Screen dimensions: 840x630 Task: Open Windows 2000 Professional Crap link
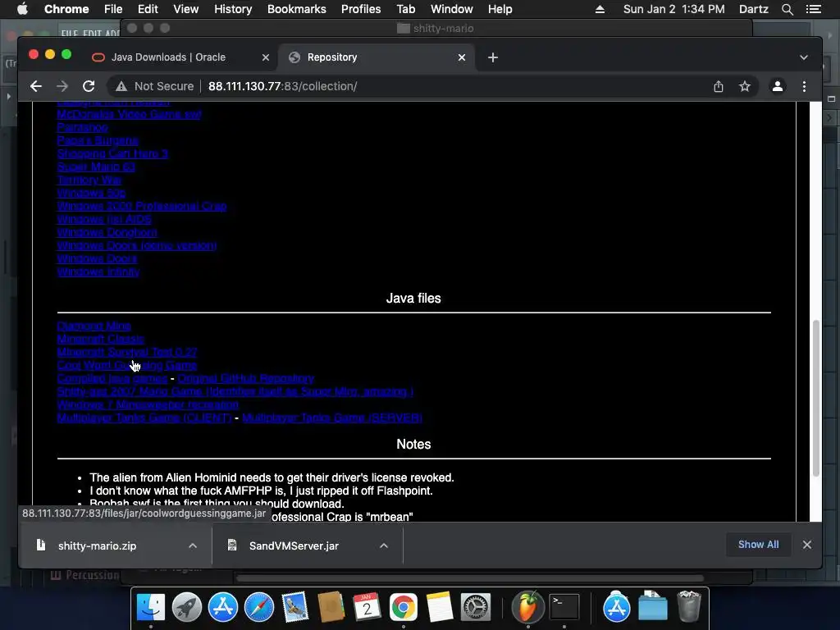(142, 206)
